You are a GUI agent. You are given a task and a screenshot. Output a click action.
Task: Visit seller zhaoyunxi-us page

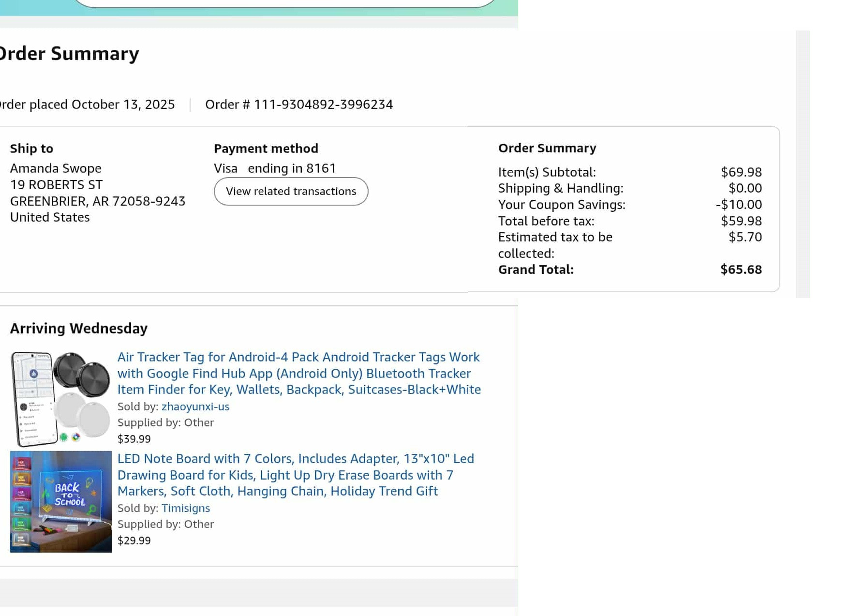pyautogui.click(x=195, y=406)
